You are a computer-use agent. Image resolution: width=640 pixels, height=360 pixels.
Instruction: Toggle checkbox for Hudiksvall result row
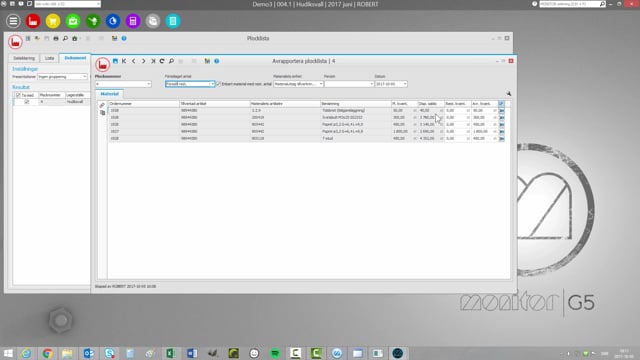pyautogui.click(x=27, y=102)
